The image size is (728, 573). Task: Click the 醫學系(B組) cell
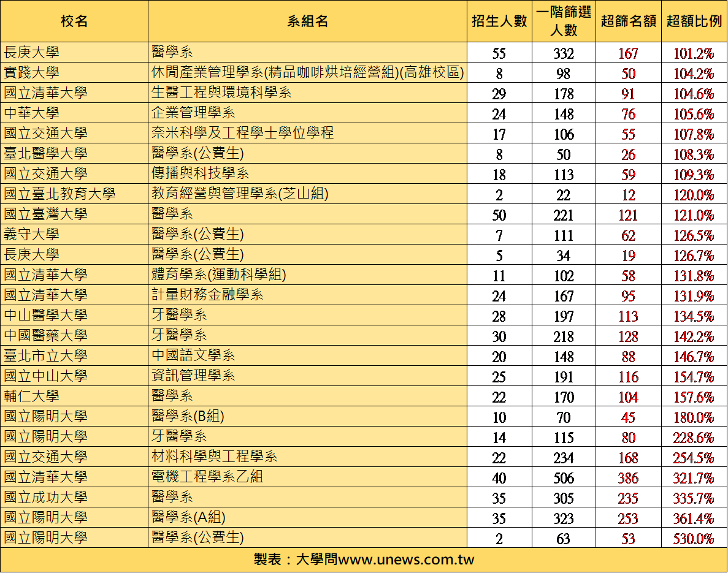click(x=307, y=417)
